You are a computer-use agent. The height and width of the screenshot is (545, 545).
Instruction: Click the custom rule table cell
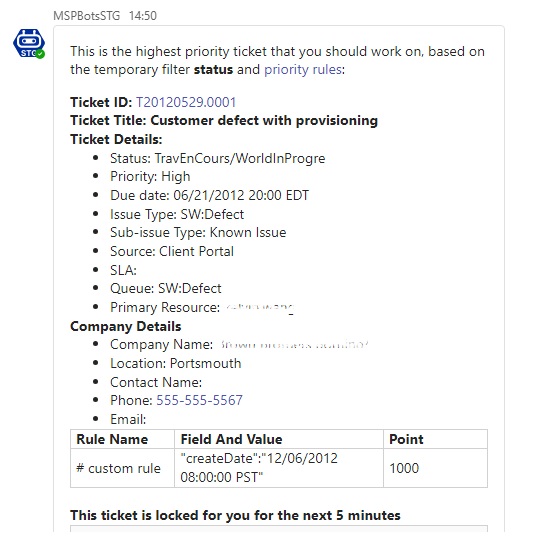(x=122, y=468)
